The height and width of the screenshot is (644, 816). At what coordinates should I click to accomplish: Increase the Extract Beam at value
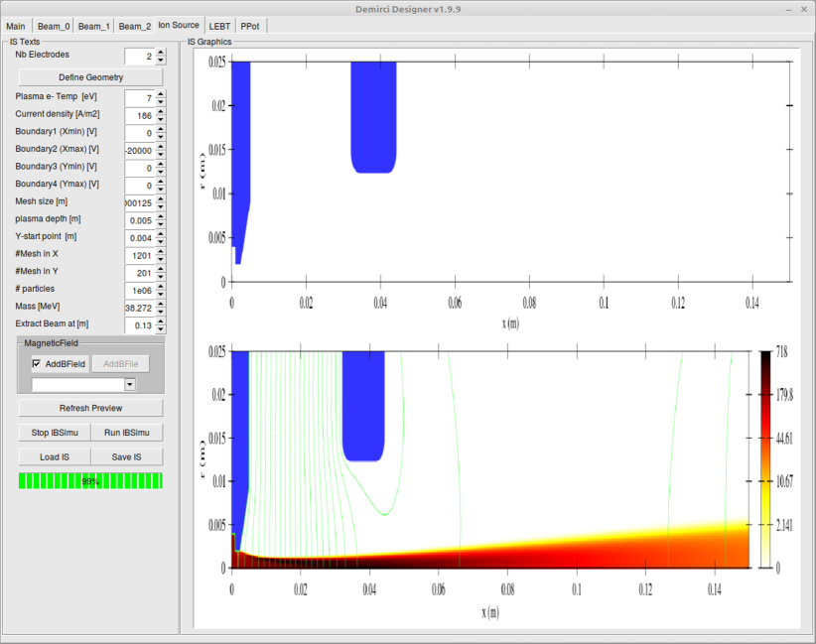click(161, 322)
